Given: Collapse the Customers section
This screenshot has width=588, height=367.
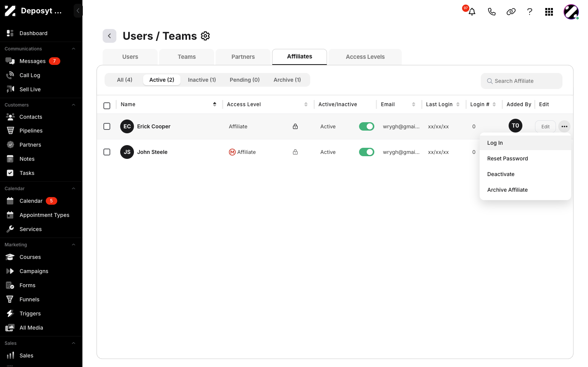Looking at the screenshot, I should (74, 105).
